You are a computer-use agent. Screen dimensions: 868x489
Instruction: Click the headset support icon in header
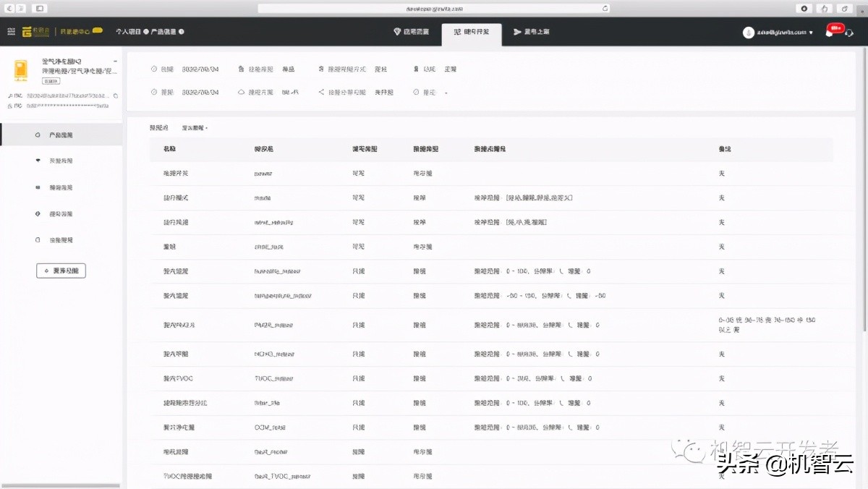849,33
